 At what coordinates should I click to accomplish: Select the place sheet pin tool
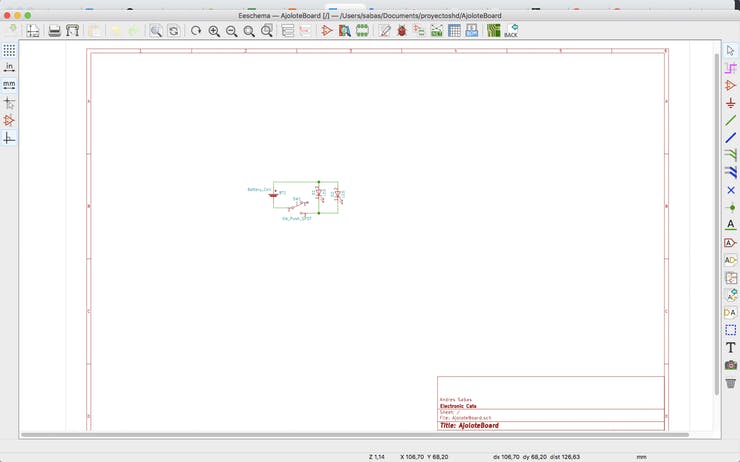pyautogui.click(x=731, y=313)
